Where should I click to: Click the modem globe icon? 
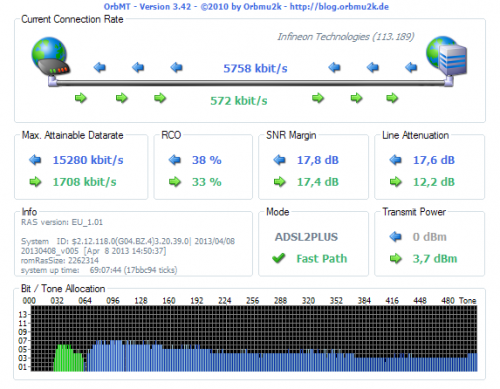(50, 56)
